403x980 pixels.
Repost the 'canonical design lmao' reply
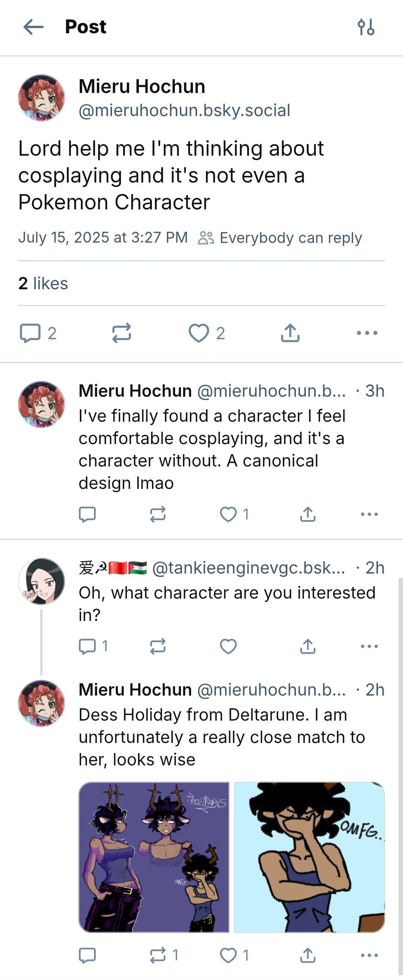157,514
